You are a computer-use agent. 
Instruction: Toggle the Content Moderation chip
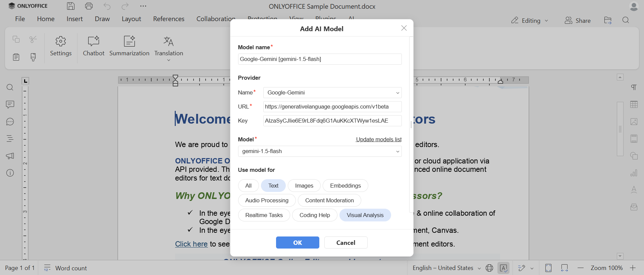[329, 200]
